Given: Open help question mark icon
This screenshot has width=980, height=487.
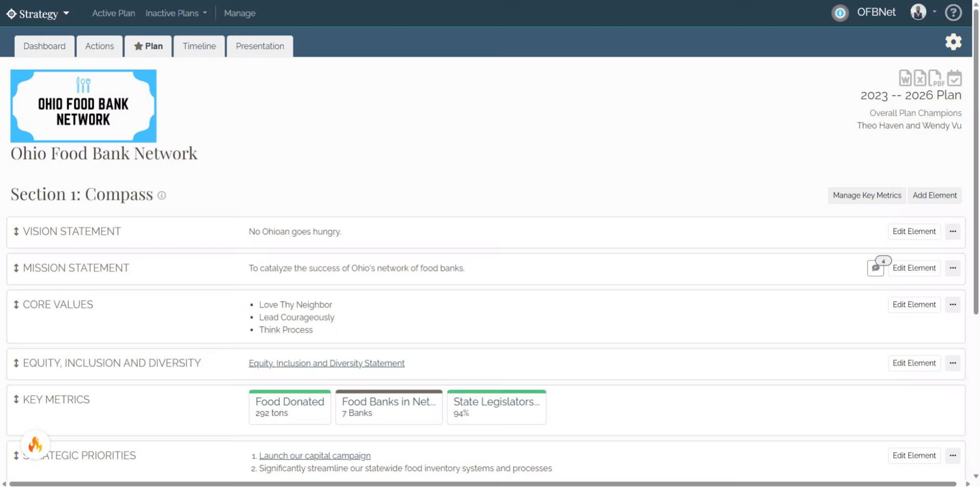Looking at the screenshot, I should 953,12.
